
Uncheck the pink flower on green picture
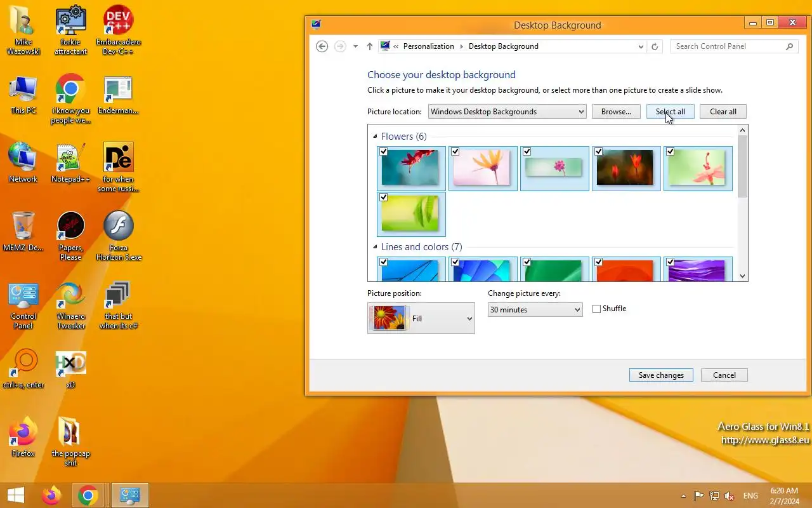[x=670, y=152]
